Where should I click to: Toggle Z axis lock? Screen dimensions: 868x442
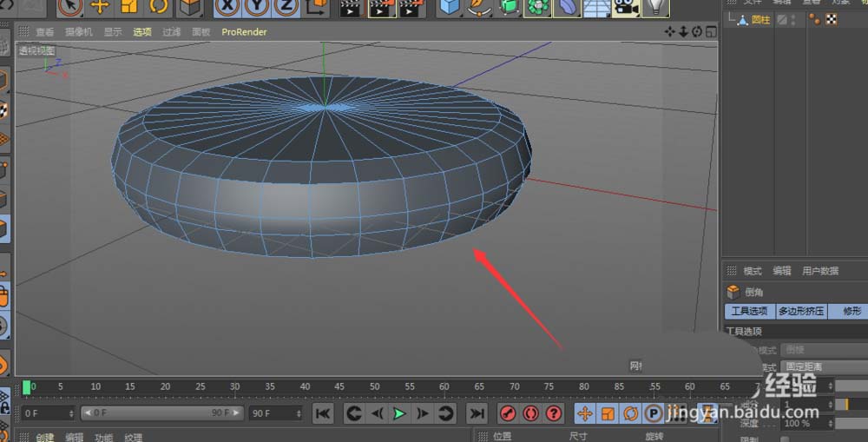point(286,7)
